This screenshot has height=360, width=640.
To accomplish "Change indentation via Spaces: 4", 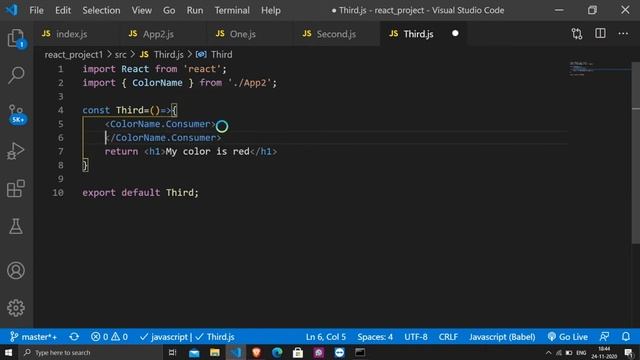I will point(375,337).
